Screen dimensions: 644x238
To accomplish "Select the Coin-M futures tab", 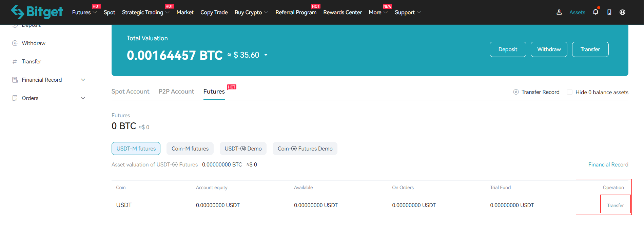I will (x=190, y=148).
